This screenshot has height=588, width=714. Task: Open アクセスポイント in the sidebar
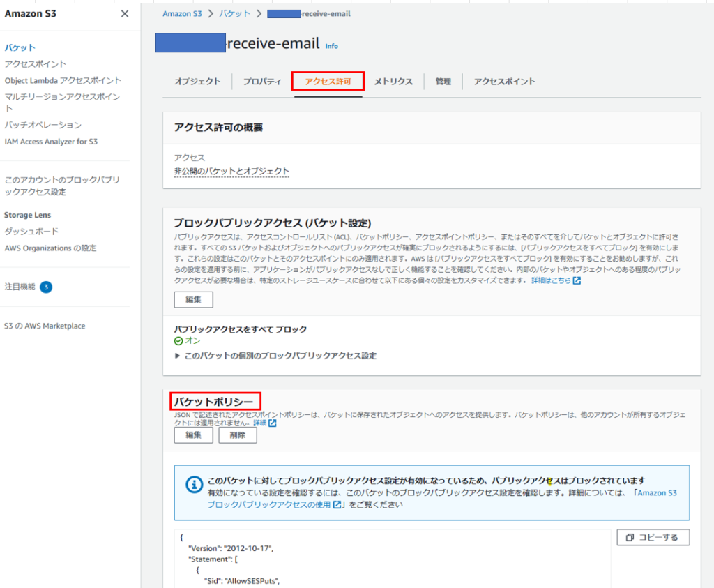pyautogui.click(x=36, y=63)
